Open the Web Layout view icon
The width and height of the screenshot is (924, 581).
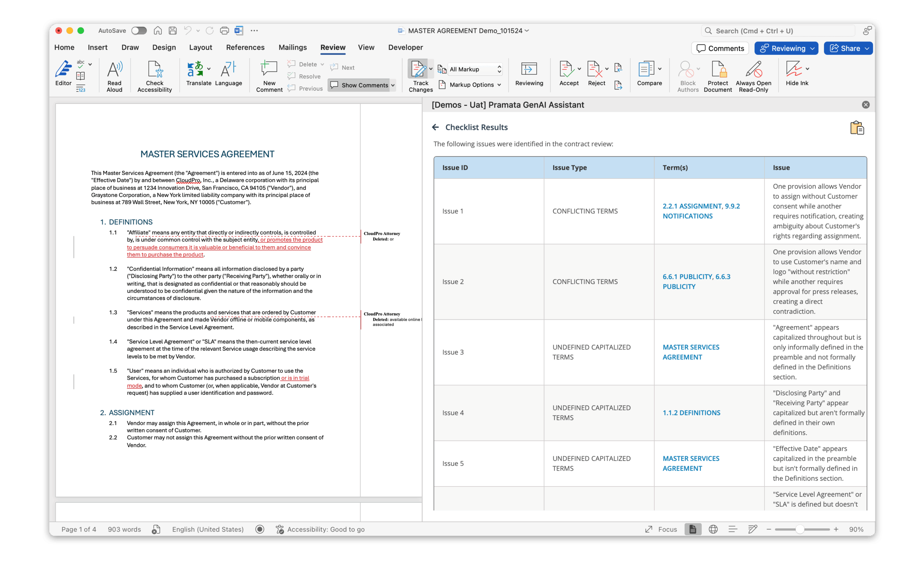pyautogui.click(x=713, y=529)
